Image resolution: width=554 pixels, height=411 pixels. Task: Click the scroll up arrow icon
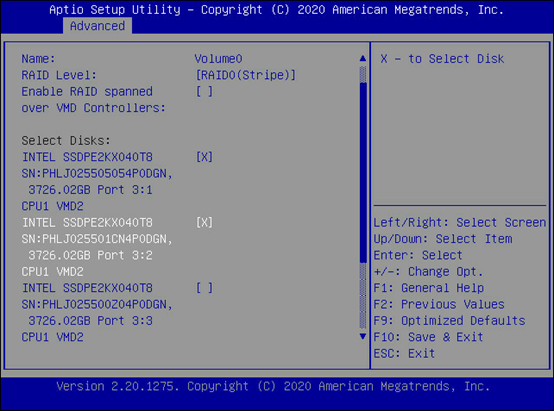pyautogui.click(x=363, y=58)
